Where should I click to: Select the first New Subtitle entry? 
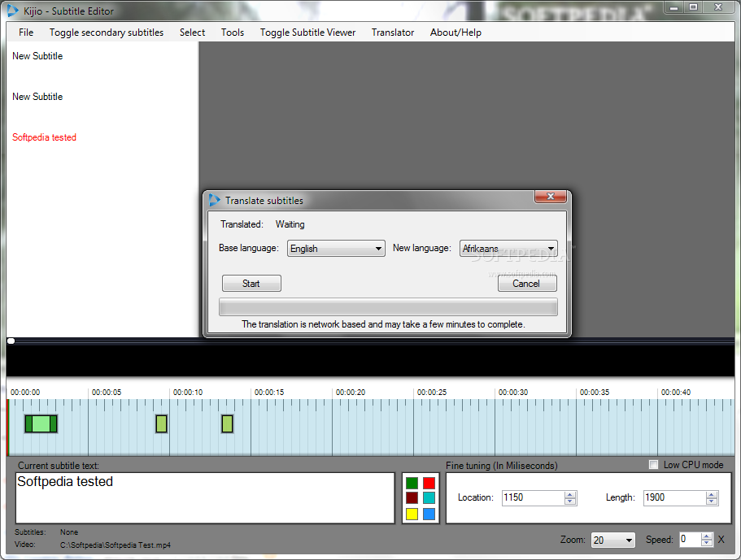(37, 56)
